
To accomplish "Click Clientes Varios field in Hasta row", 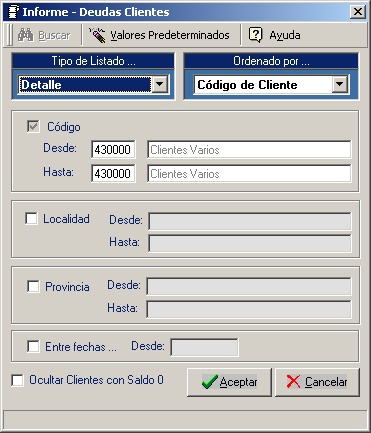I will (x=249, y=173).
